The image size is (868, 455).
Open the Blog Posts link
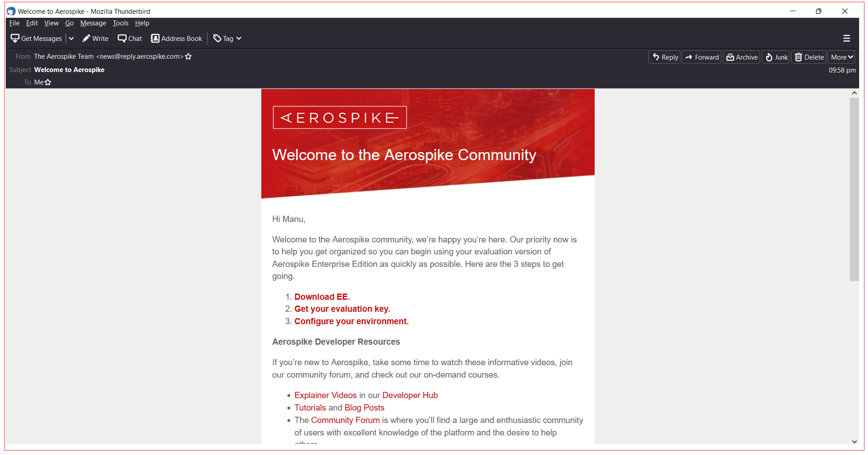pyautogui.click(x=364, y=407)
